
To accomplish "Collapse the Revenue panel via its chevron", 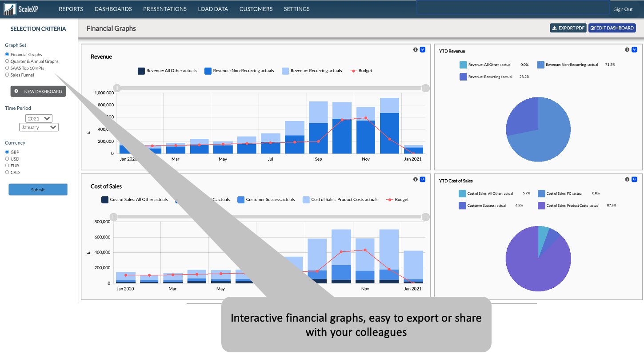I will (x=423, y=50).
